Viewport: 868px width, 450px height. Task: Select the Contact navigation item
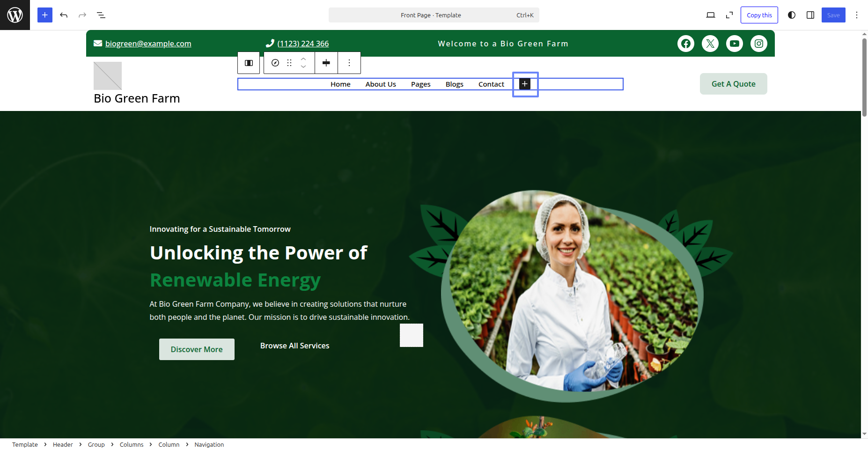[x=491, y=84]
